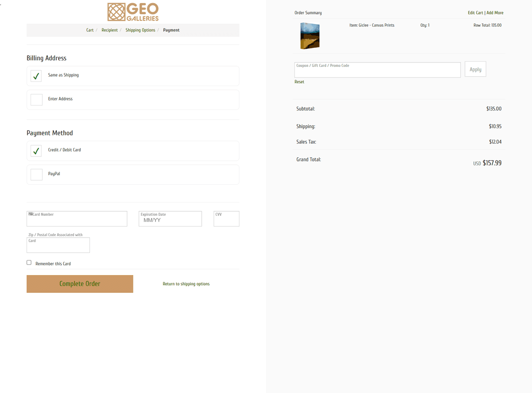Screen dimensions: 532x393
Task: Click Return to shipping options
Action: (x=186, y=284)
